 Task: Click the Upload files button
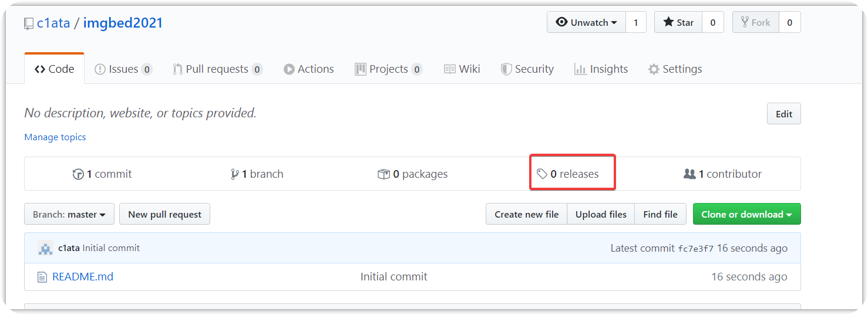click(601, 214)
